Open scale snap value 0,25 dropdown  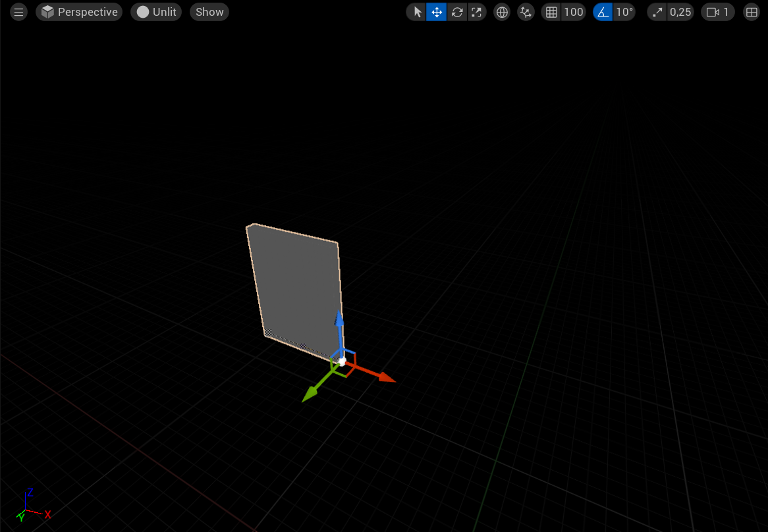click(x=681, y=12)
